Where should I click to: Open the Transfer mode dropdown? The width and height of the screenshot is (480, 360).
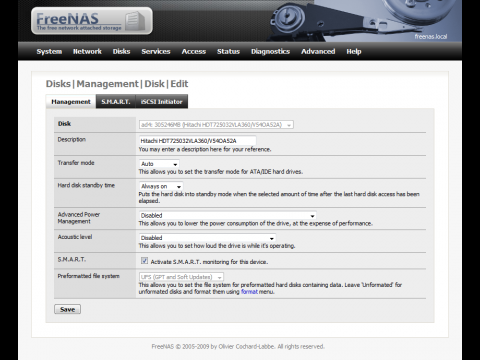tap(159, 164)
